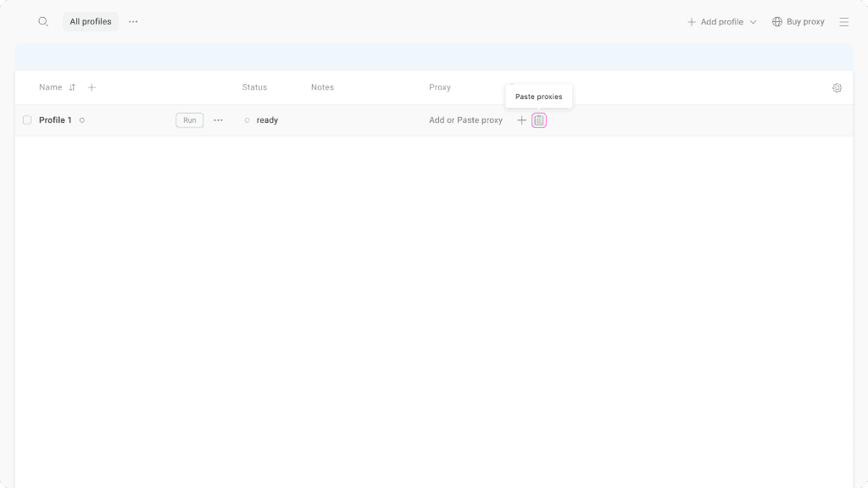This screenshot has height=488, width=868.
Task: Click the paste proxies clipboard icon
Action: [x=539, y=120]
